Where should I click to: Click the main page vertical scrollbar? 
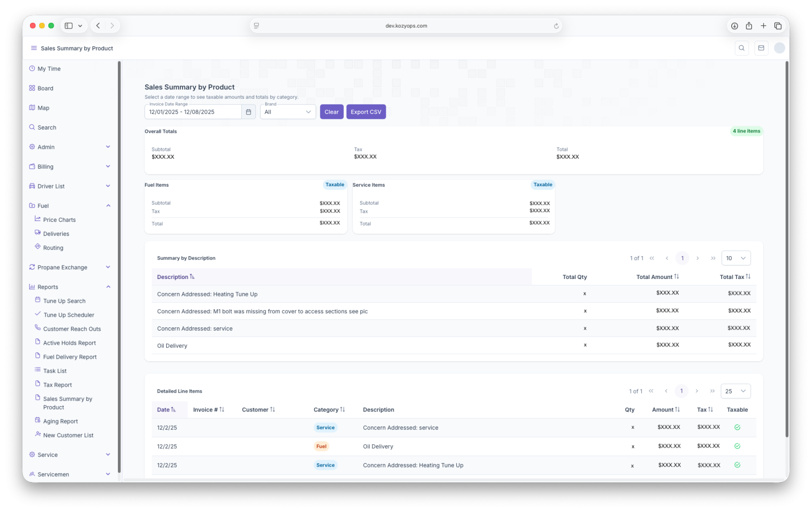[x=786, y=242]
